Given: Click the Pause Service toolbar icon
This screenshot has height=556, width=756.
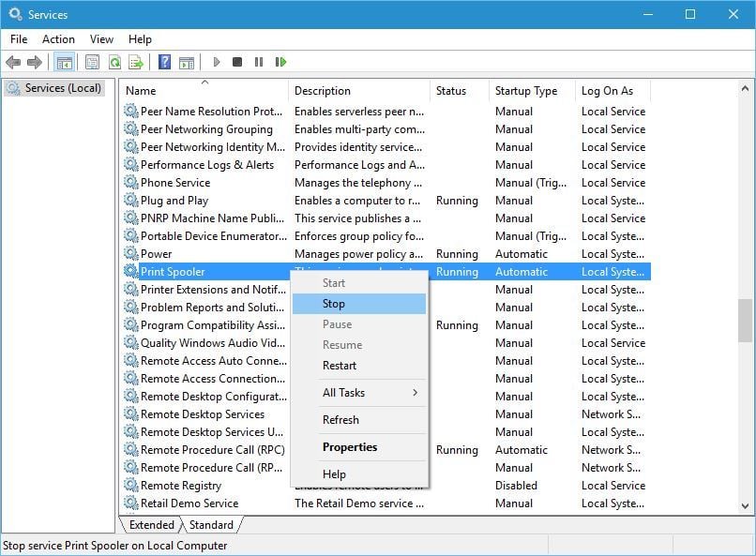Looking at the screenshot, I should [259, 62].
